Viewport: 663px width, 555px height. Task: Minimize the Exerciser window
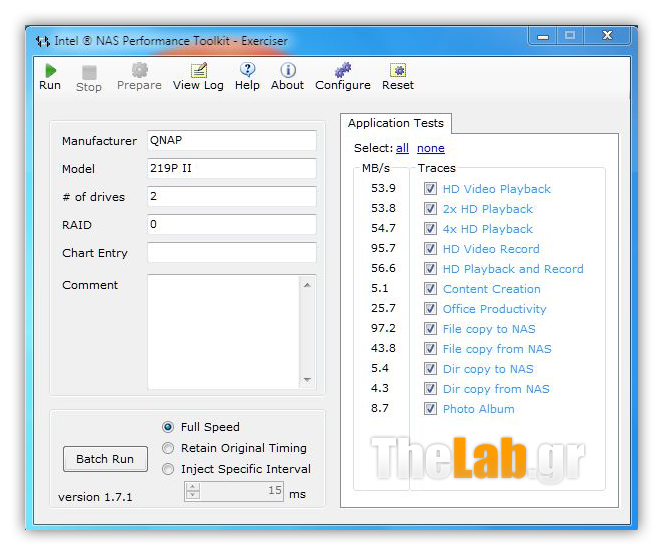tap(543, 36)
